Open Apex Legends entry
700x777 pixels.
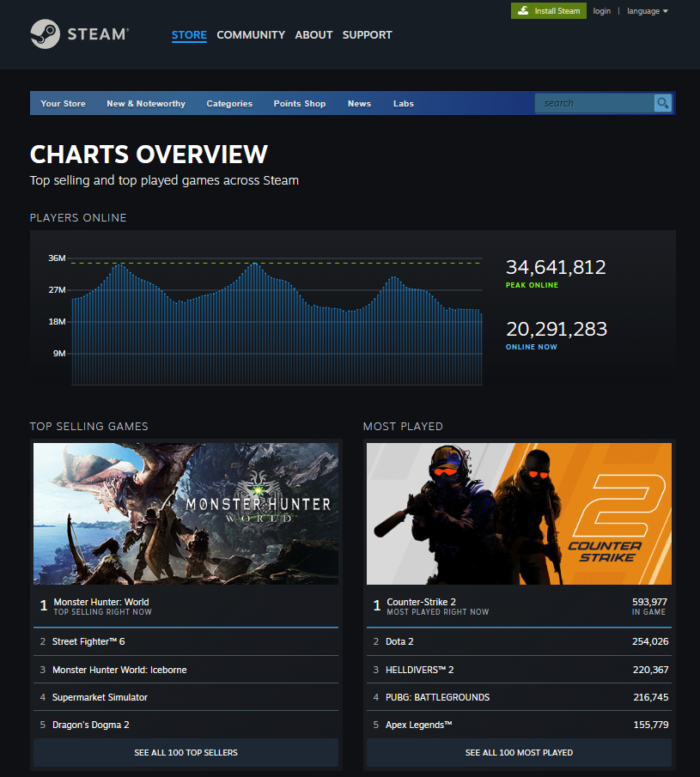[519, 725]
